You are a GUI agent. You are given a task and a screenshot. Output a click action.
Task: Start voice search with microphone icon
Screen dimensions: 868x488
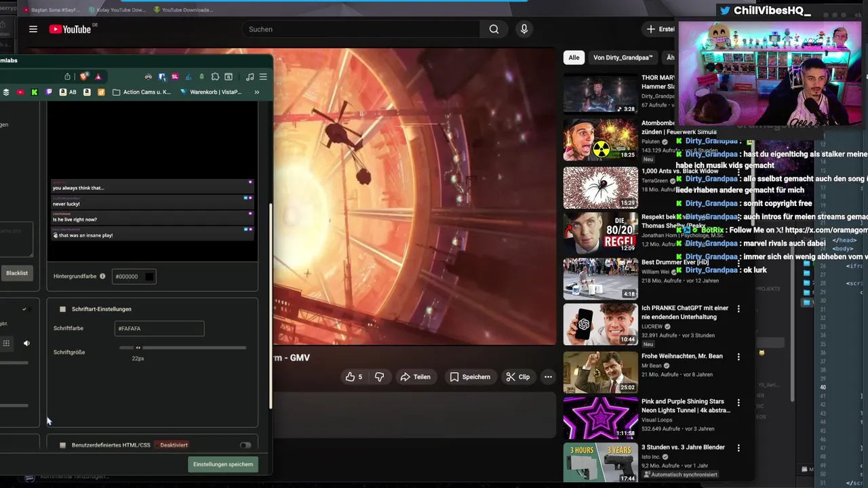point(524,29)
